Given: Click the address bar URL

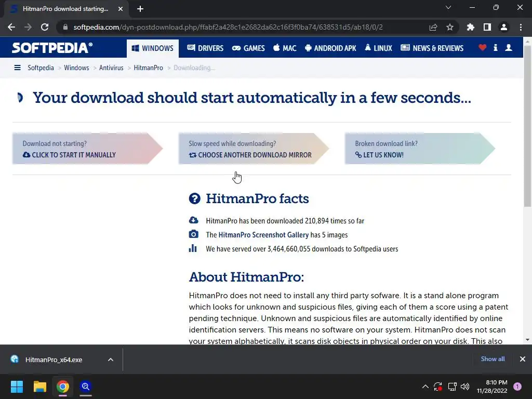Looking at the screenshot, I should 228,27.
